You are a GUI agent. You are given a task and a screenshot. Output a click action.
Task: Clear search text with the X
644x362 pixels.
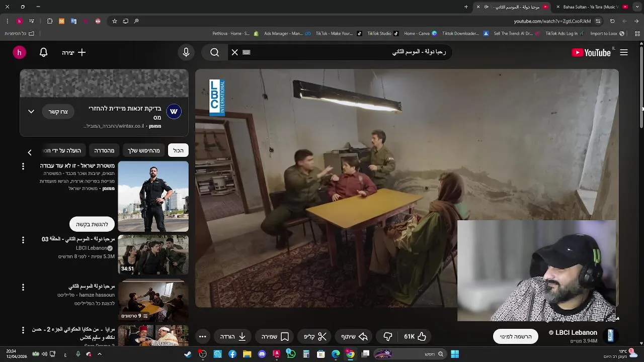coord(235,52)
